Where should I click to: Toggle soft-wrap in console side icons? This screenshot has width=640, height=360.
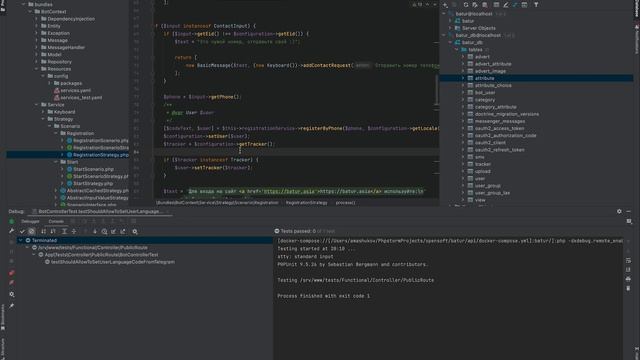tap(628, 260)
